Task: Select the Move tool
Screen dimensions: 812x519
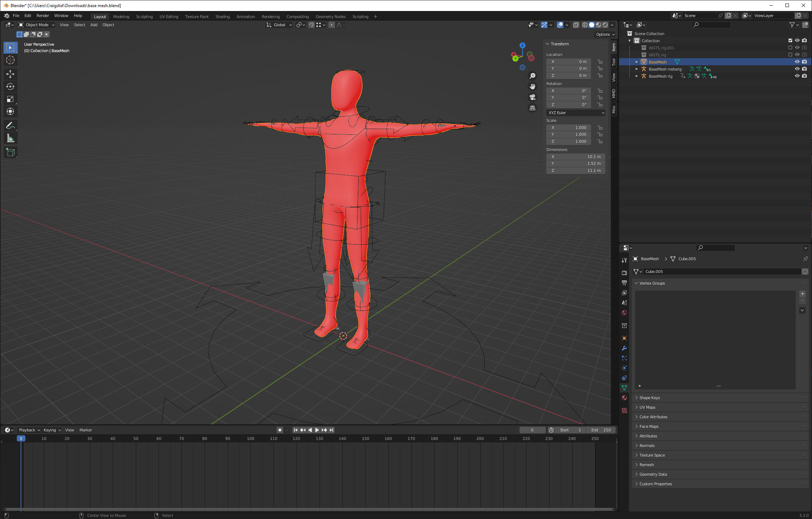Action: point(10,74)
